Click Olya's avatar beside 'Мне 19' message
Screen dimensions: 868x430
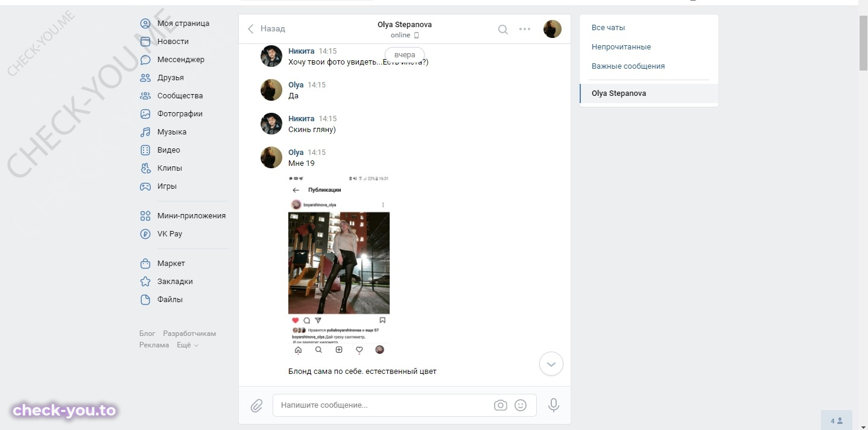pyautogui.click(x=271, y=157)
